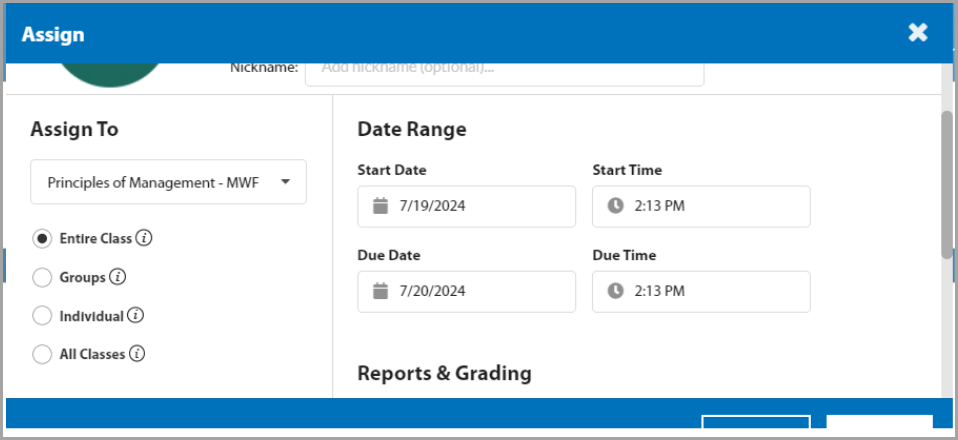Click the dialog's vertical scrollbar thumb
The height and width of the screenshot is (440, 958).
946,185
